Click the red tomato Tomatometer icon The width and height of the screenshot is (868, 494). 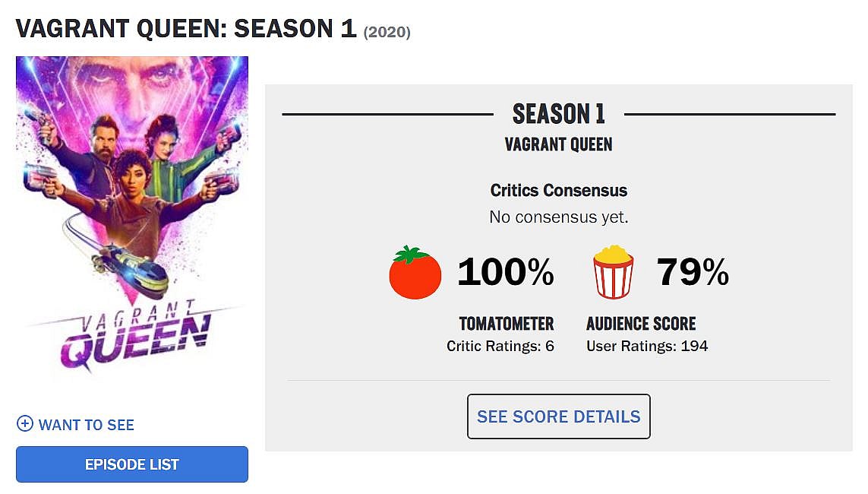coord(415,272)
